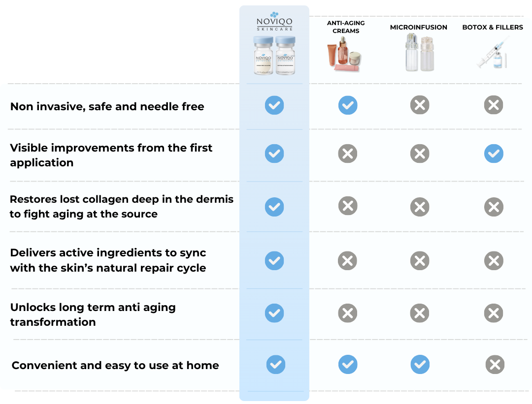Click "Non invasive, safe and needle free" text
The height and width of the screenshot is (404, 532).
107,107
